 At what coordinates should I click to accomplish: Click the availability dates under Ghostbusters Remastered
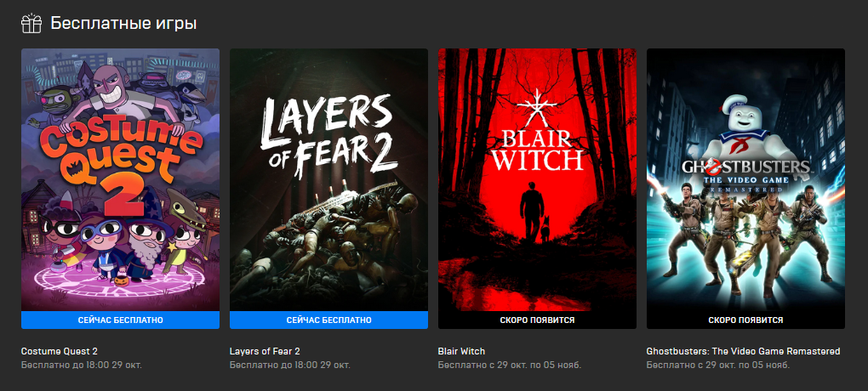click(718, 365)
